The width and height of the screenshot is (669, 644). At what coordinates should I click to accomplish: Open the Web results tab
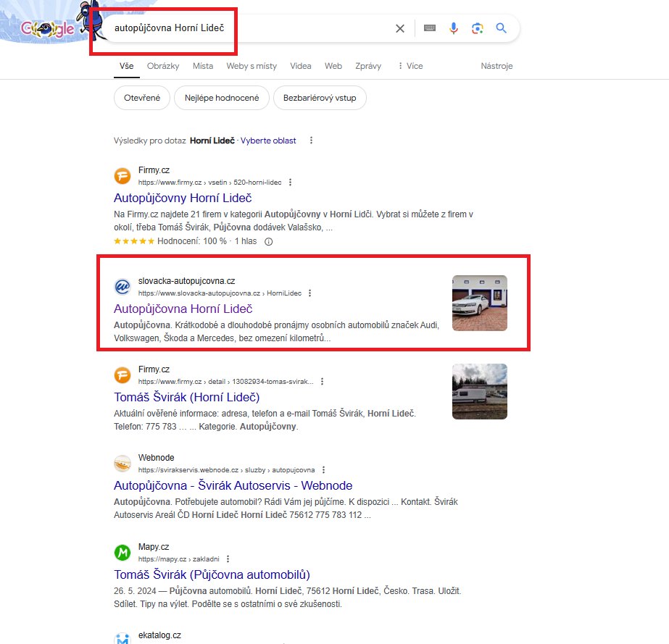[x=333, y=66]
